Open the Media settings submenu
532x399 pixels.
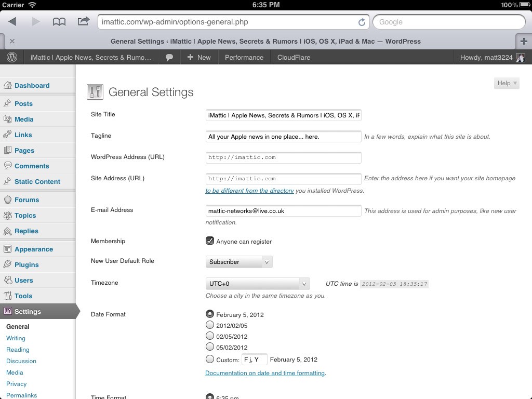coord(15,373)
